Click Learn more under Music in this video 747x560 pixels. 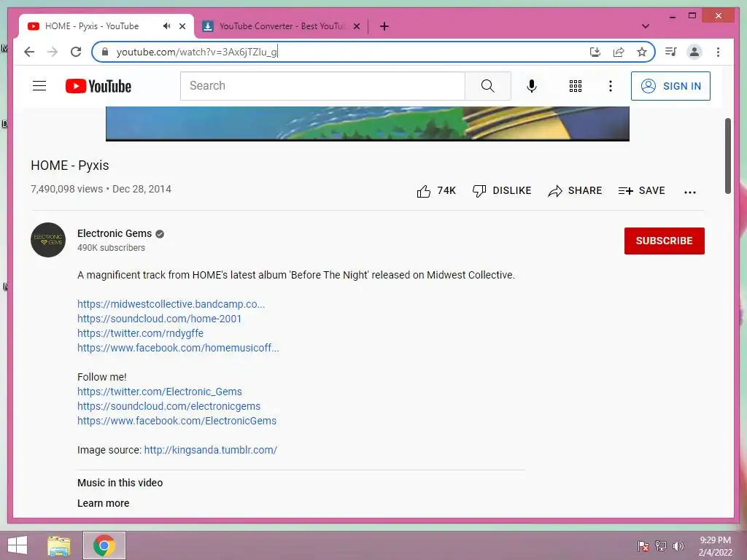103,503
